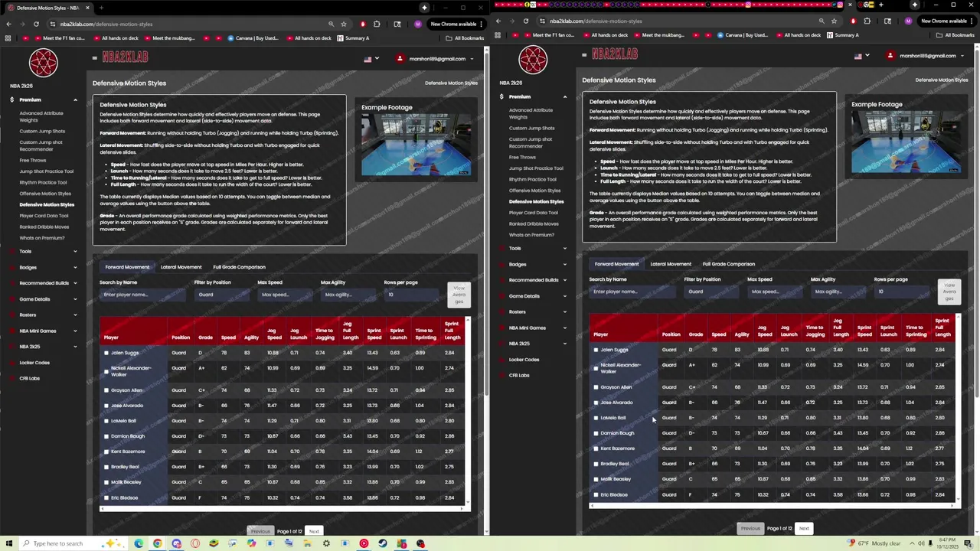The image size is (980, 551).
Task: Switch to Full Grade Comparison tab in the left window
Action: click(x=239, y=267)
